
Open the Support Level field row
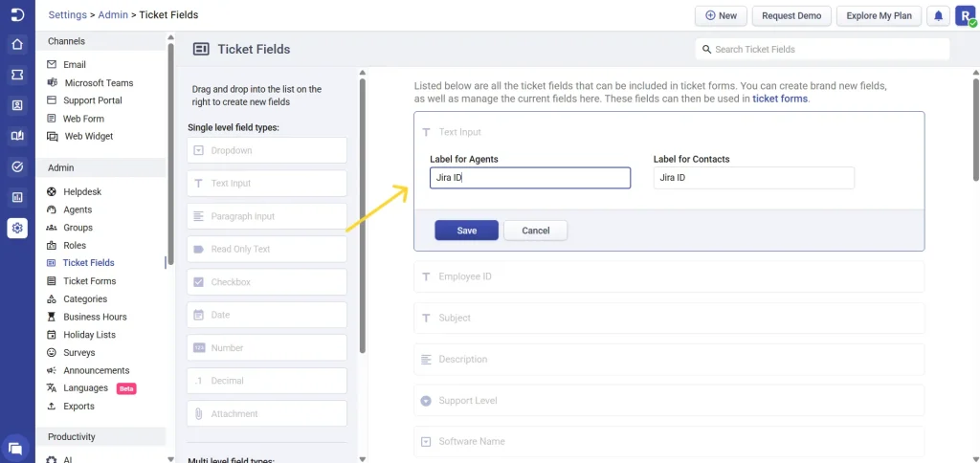pos(669,401)
